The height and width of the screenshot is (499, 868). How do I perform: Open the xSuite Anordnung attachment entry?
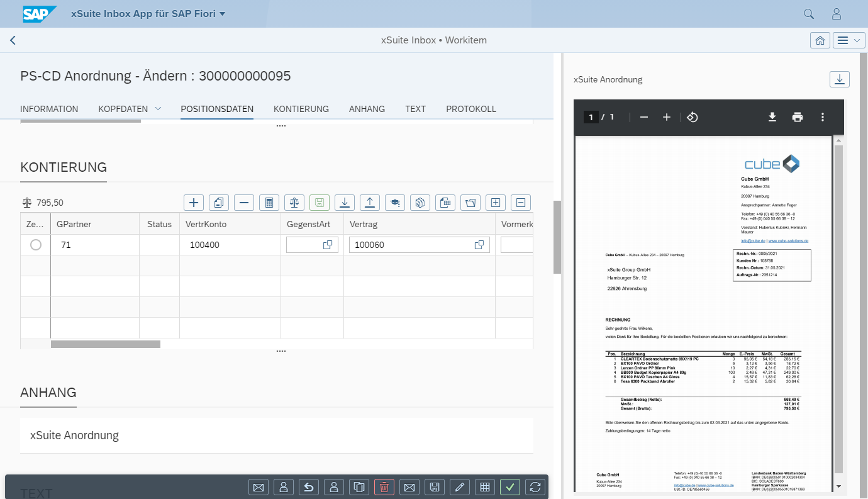coord(74,435)
